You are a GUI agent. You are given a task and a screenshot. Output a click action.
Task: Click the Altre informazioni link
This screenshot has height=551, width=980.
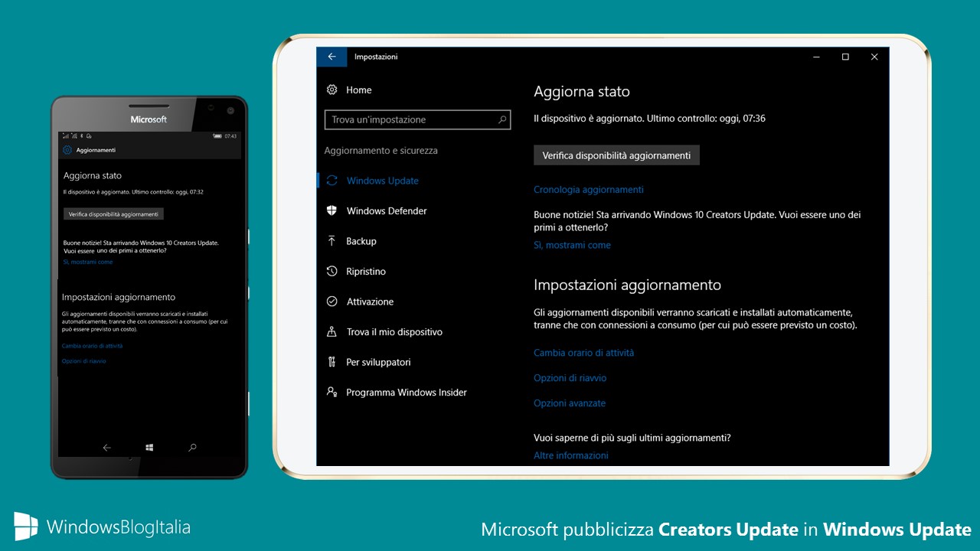pyautogui.click(x=571, y=455)
